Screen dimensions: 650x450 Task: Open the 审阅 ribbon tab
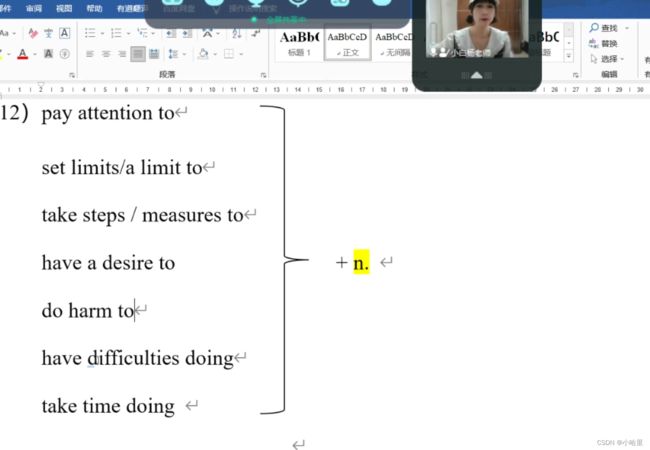(x=34, y=8)
